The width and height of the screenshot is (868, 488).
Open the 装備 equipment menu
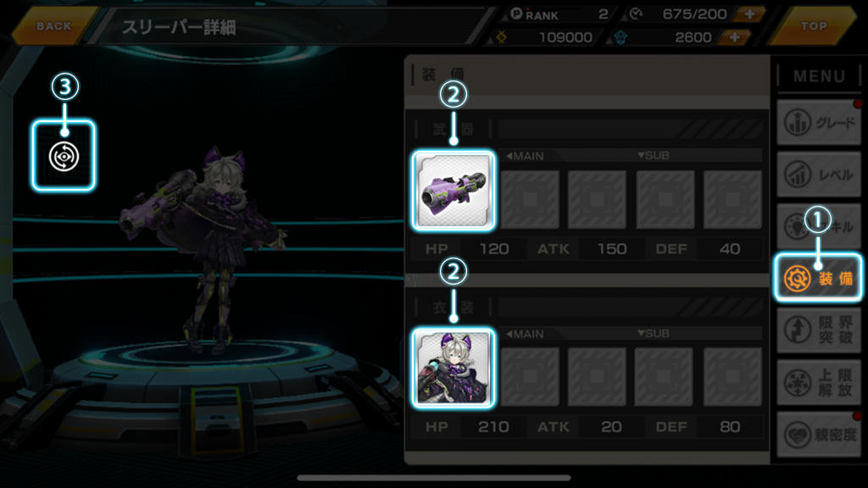(818, 278)
